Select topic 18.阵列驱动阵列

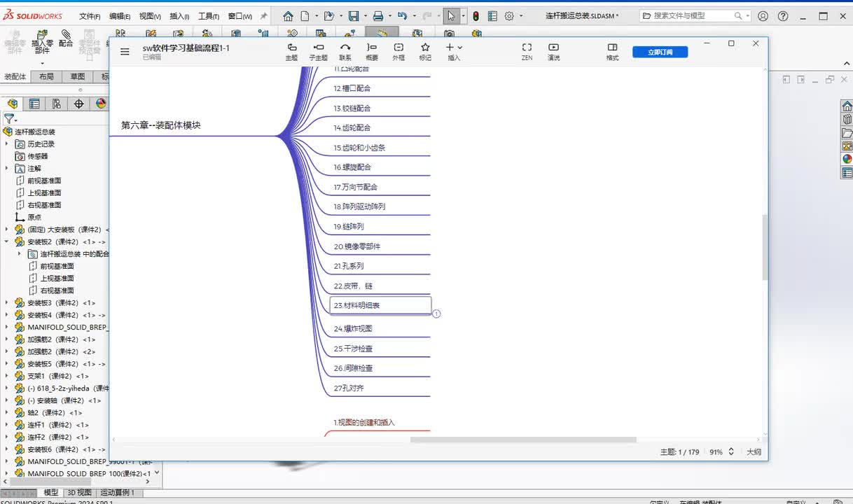pos(359,206)
